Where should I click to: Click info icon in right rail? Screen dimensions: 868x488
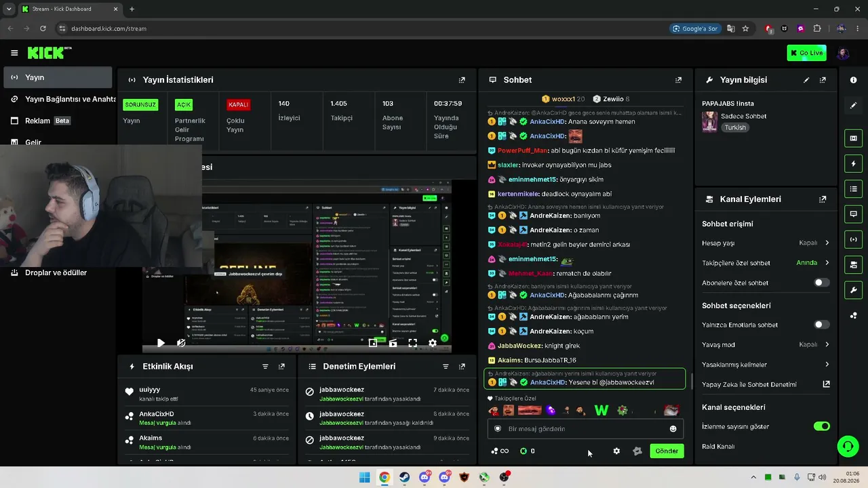click(x=853, y=80)
